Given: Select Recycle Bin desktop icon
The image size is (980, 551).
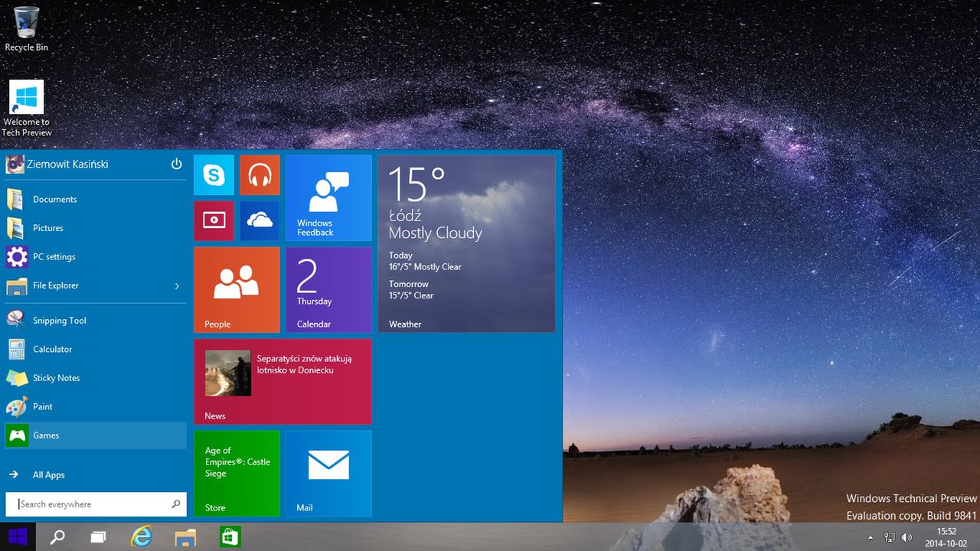Looking at the screenshot, I should point(26,29).
